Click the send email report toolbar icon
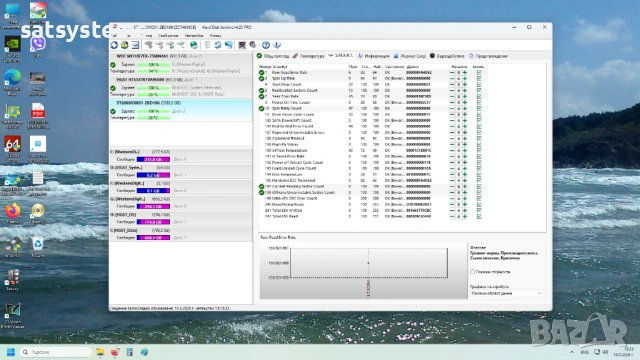Screen dimensions: 640x360 (135, 45)
